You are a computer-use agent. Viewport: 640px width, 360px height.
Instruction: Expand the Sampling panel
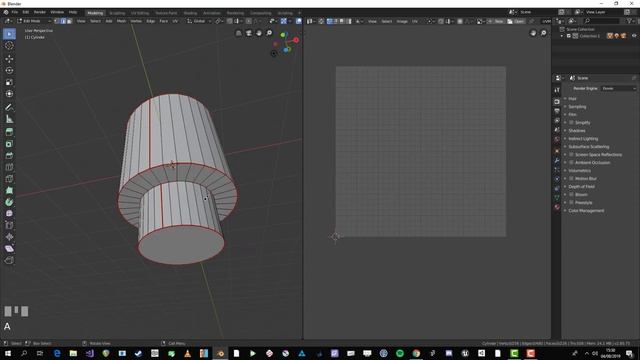coord(577,107)
